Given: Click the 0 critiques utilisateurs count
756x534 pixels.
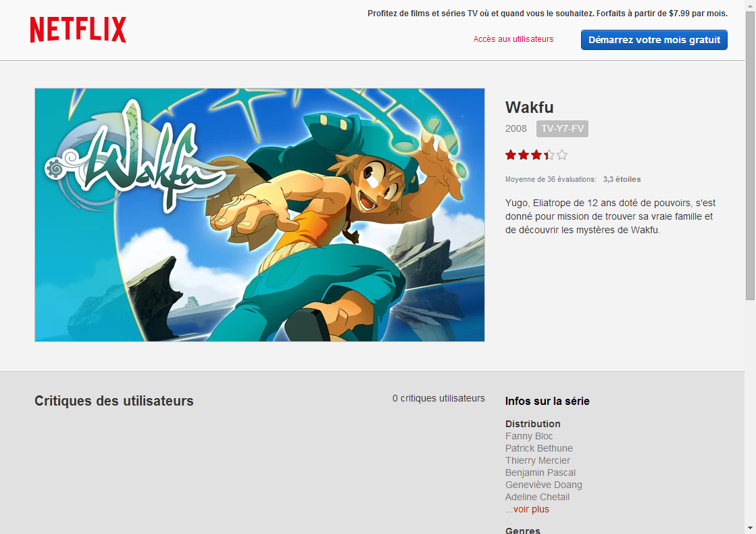Looking at the screenshot, I should click(x=438, y=398).
